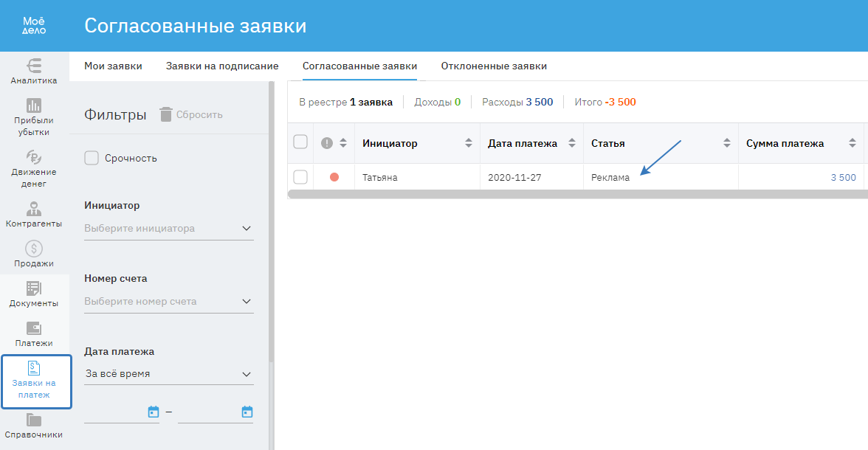Open the 3 500 payment amount link
The height and width of the screenshot is (450, 868).
(x=843, y=177)
